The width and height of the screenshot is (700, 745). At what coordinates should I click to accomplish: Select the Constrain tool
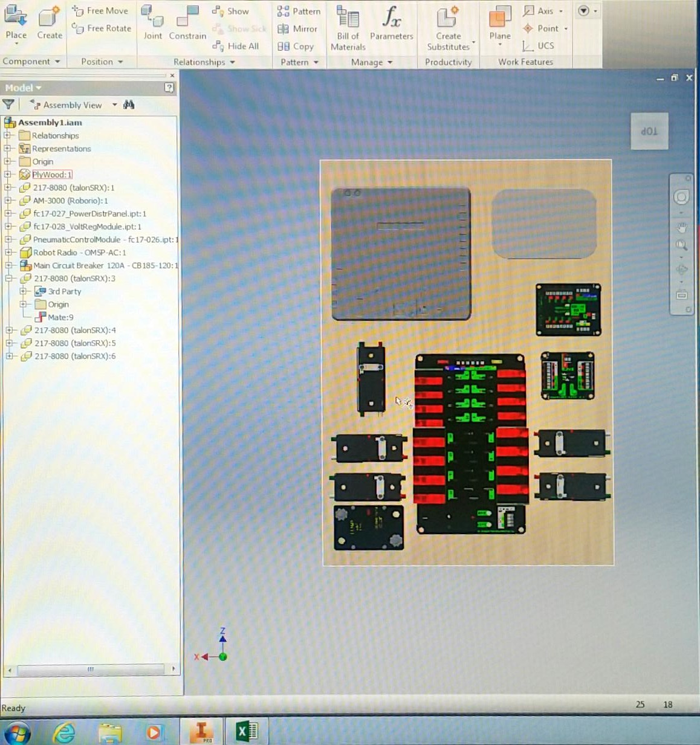pos(187,22)
